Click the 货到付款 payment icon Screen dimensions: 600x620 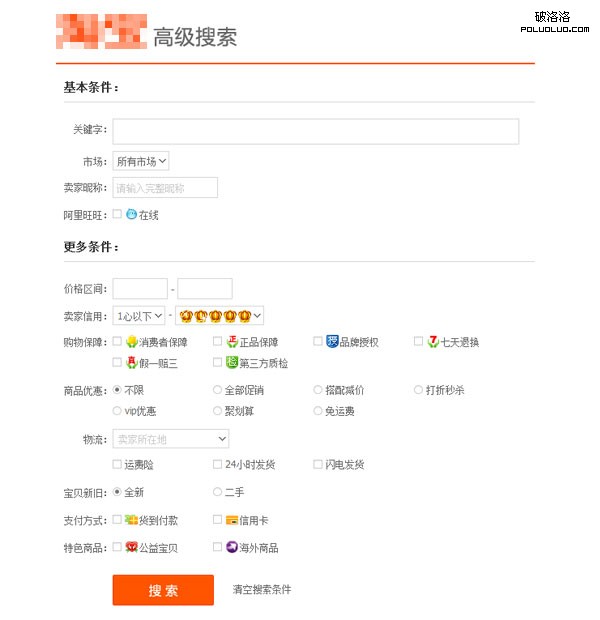[131, 520]
